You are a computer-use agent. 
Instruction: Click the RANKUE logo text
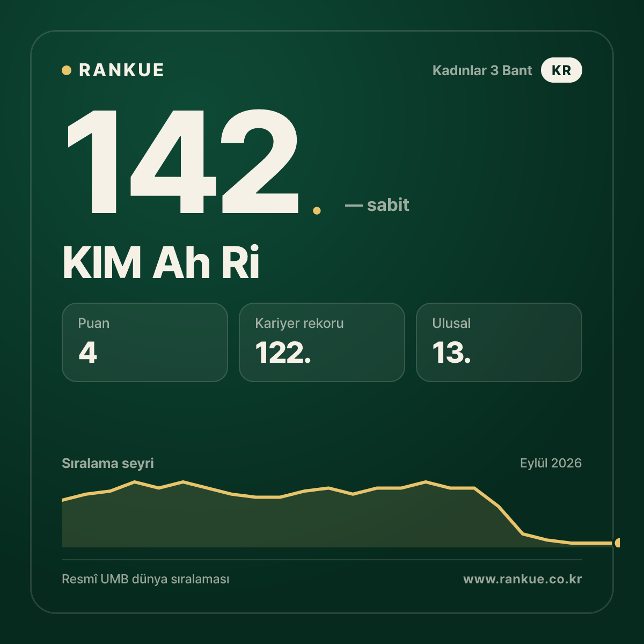121,70
